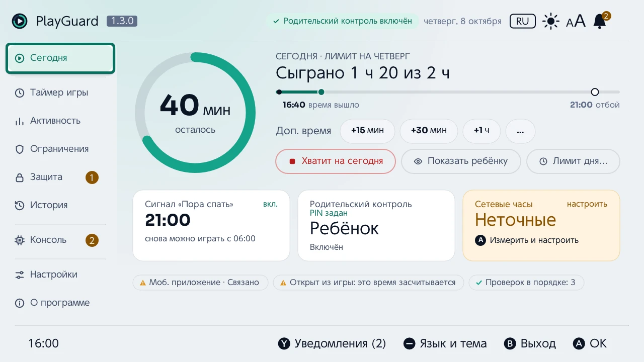Change text size with the AA icon
The width and height of the screenshot is (644, 362).
576,21
